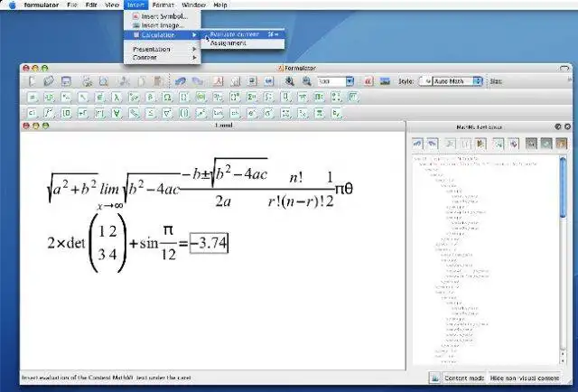Toggle Hide non visual content

pos(524,378)
